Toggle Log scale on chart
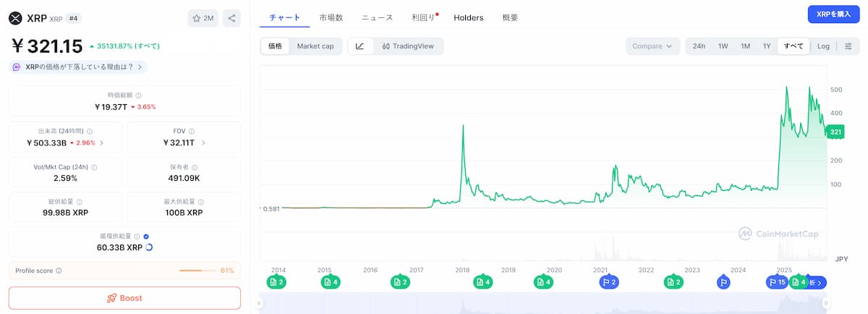Image resolution: width=868 pixels, height=314 pixels. pos(823,46)
